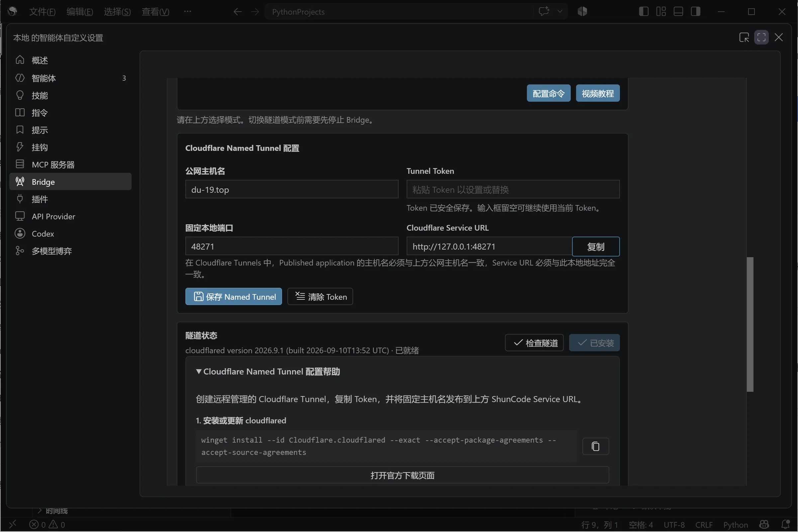Open the chat dropdown arrow in title bar

coord(560,12)
